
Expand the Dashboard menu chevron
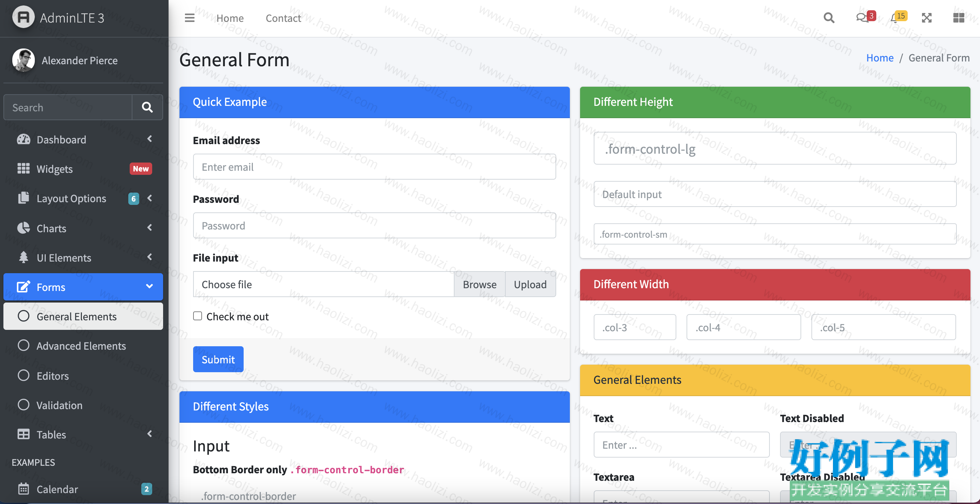(x=149, y=139)
